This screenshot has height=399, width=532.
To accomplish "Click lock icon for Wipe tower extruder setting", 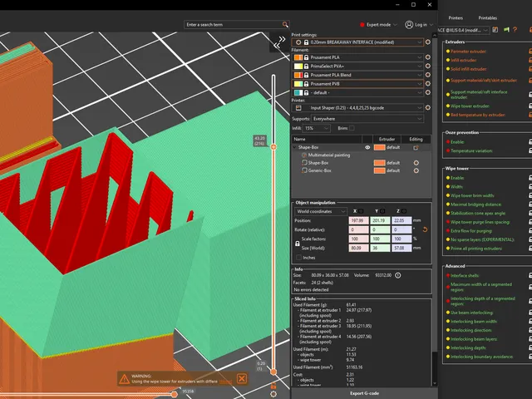I will pos(530,106).
